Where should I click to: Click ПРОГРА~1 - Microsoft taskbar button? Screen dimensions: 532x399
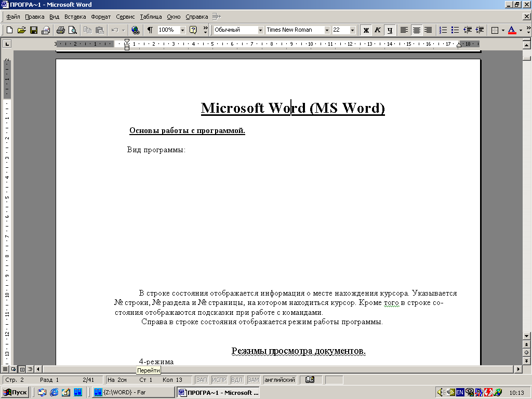click(x=218, y=392)
